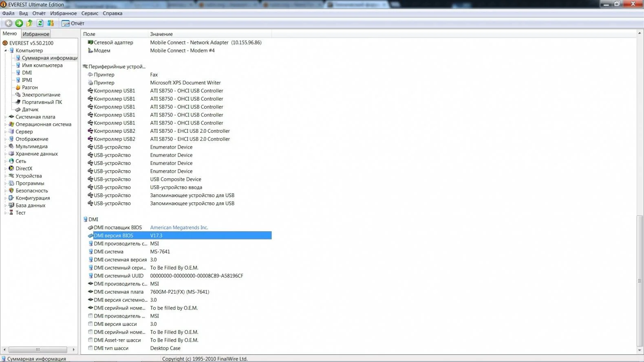
Task: Click the Электропитание icon in tree
Action: 18,94
